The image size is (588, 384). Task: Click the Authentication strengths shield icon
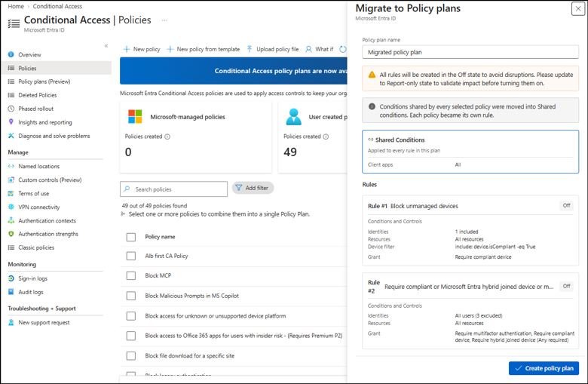click(x=11, y=234)
